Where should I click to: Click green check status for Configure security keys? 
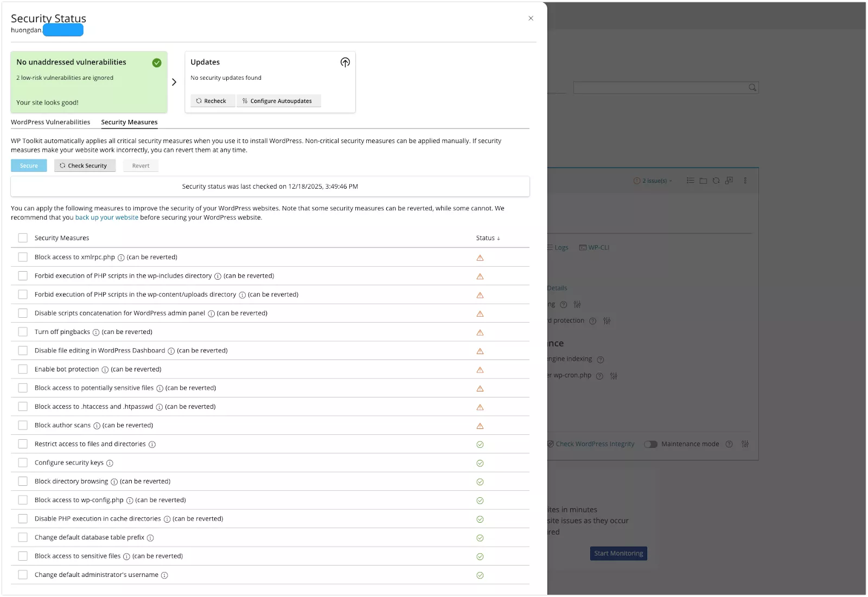coord(480,463)
